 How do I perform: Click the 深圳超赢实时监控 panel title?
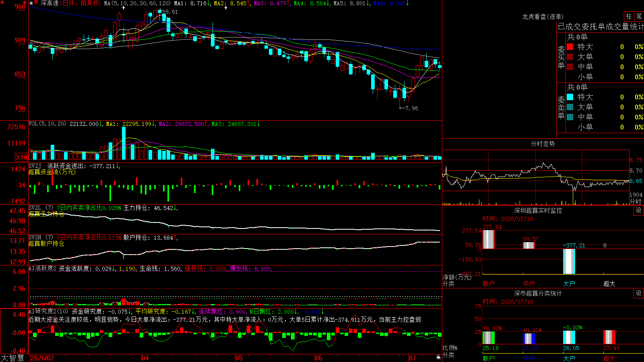click(x=538, y=210)
